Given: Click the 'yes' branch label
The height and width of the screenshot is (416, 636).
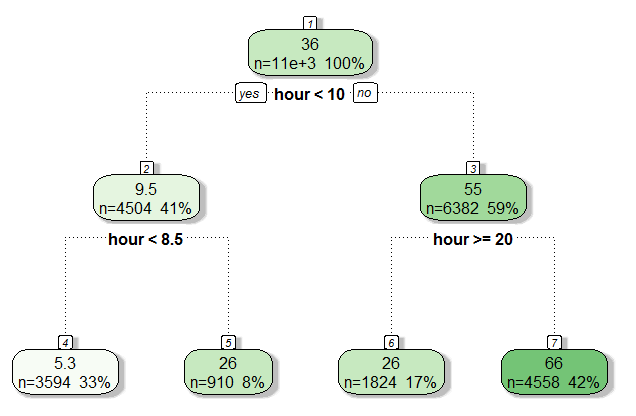Looking at the screenshot, I should click(251, 93).
